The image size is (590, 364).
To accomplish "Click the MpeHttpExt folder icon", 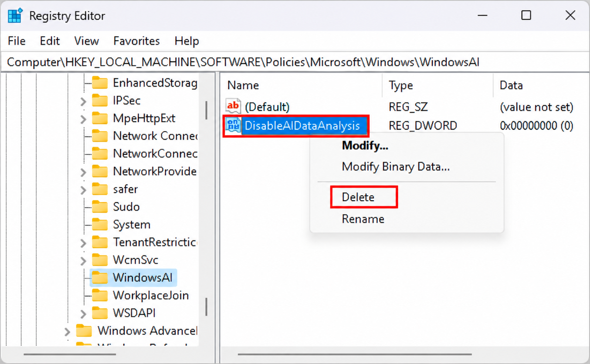I will coord(100,118).
